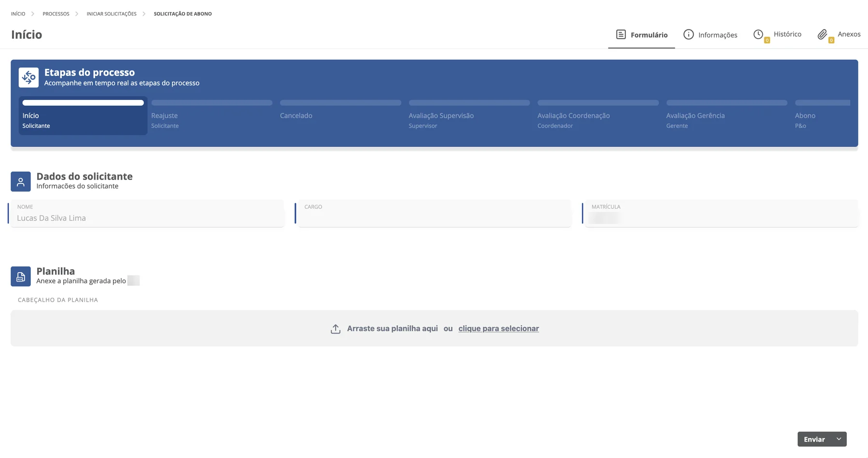
Task: Switch to the Informações tab
Action: coord(710,35)
